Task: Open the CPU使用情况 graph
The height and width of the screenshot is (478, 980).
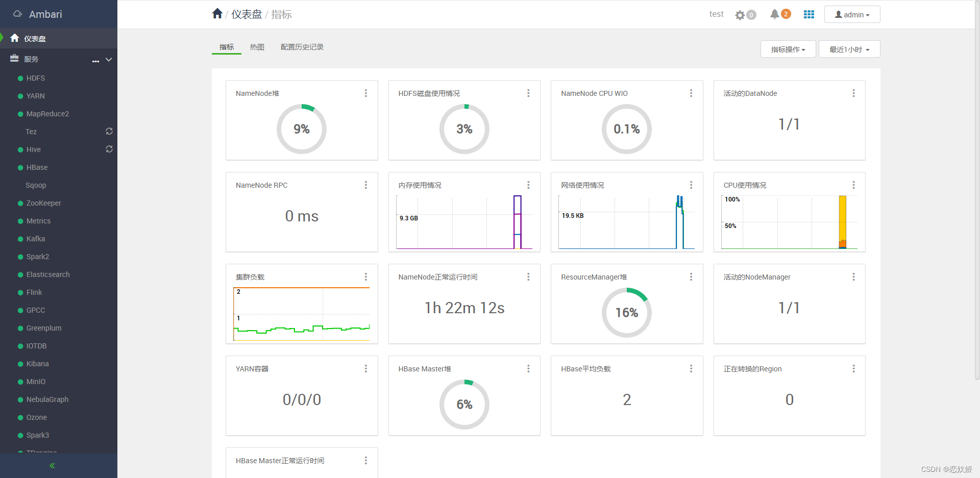Action: (790, 222)
